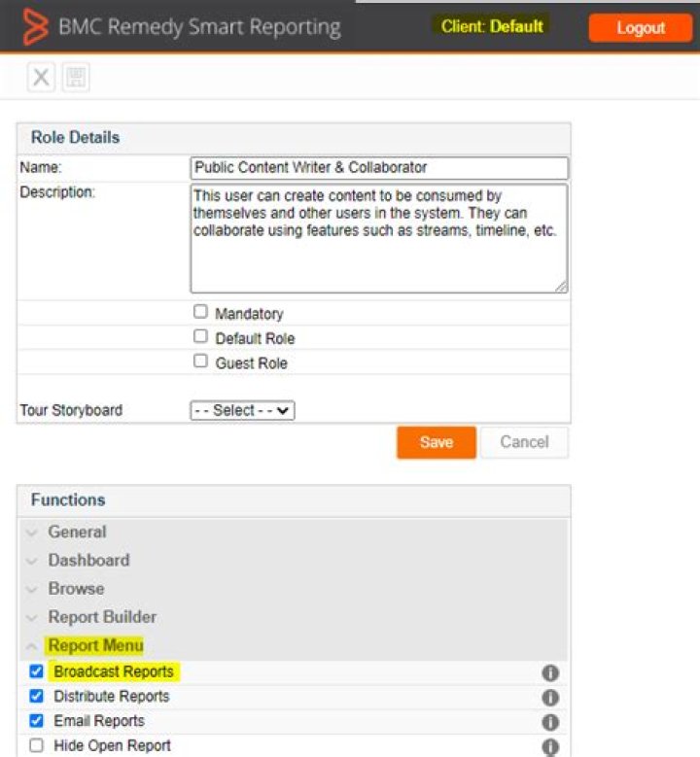Expand the General functions section
The height and width of the screenshot is (757, 700).
tap(294, 532)
